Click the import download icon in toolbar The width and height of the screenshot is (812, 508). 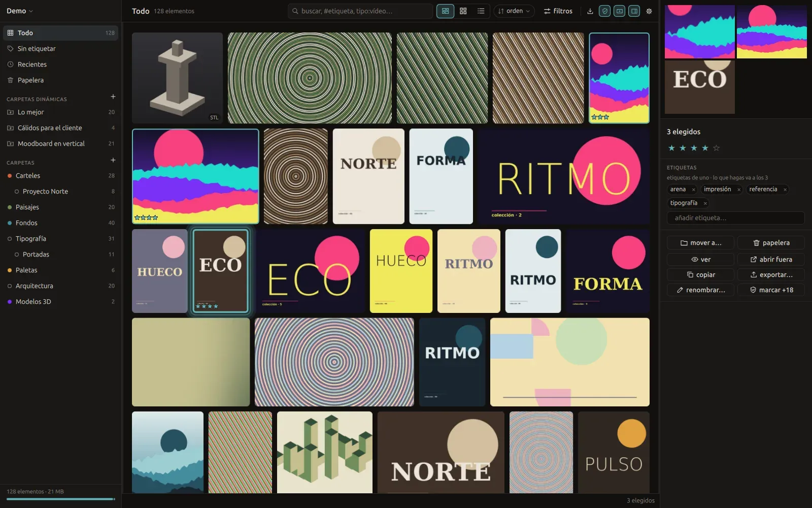[x=590, y=11]
